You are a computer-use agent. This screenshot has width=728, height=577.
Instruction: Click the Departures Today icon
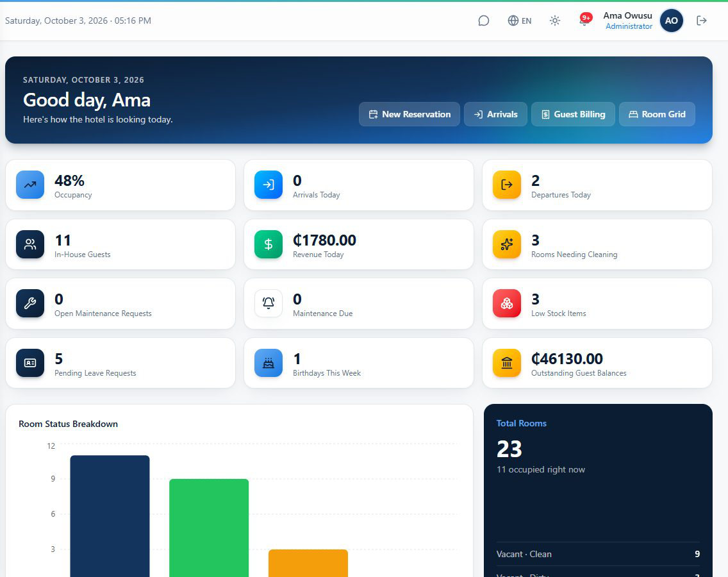tap(507, 185)
